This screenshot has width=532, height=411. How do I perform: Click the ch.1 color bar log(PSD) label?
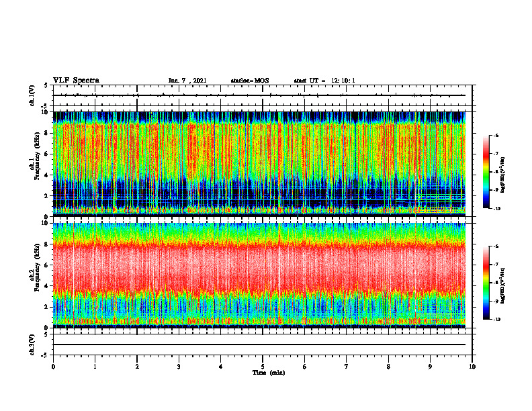pyautogui.click(x=503, y=175)
